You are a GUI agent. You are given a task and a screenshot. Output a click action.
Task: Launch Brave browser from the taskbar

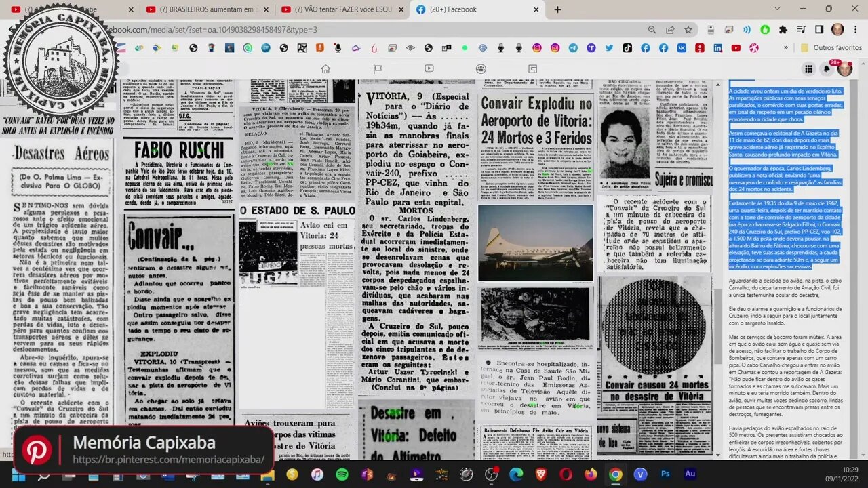541,474
